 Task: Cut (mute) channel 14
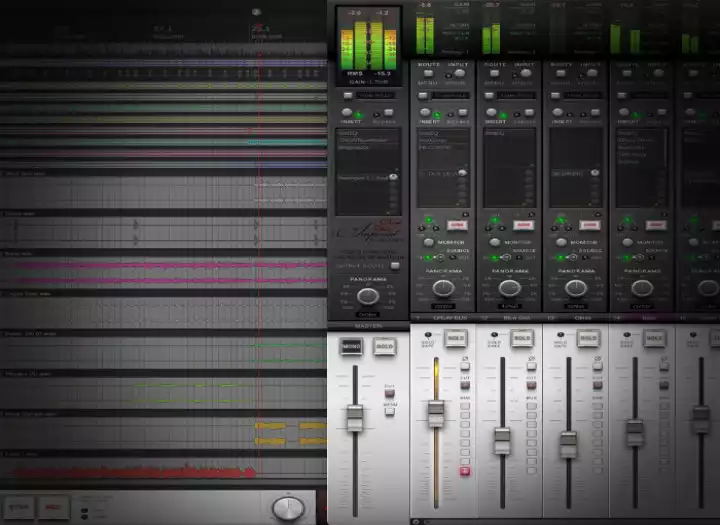coord(664,385)
